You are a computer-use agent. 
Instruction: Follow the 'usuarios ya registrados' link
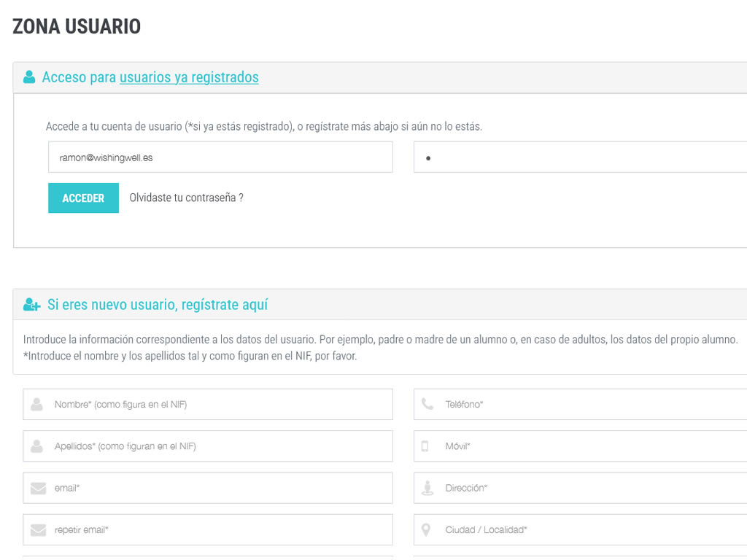pyautogui.click(x=189, y=77)
